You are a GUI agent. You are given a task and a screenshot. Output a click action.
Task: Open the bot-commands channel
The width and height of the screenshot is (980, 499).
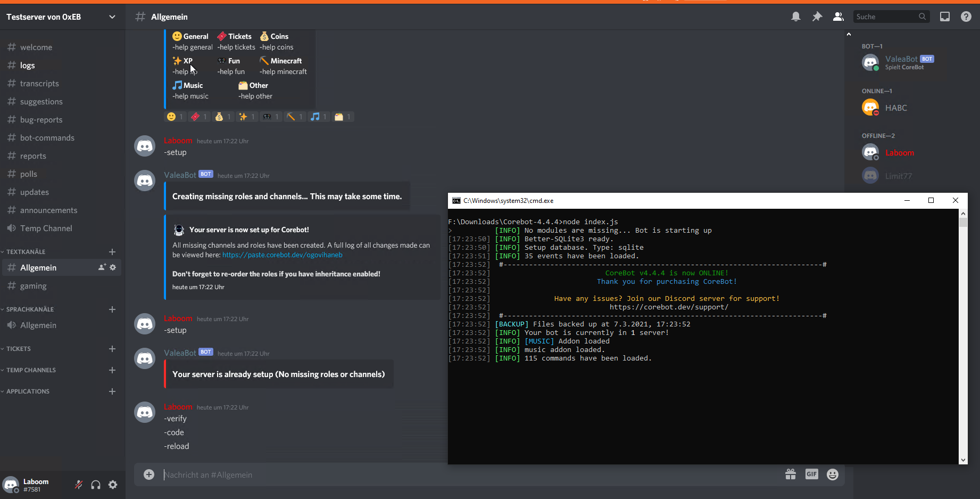[62, 138]
